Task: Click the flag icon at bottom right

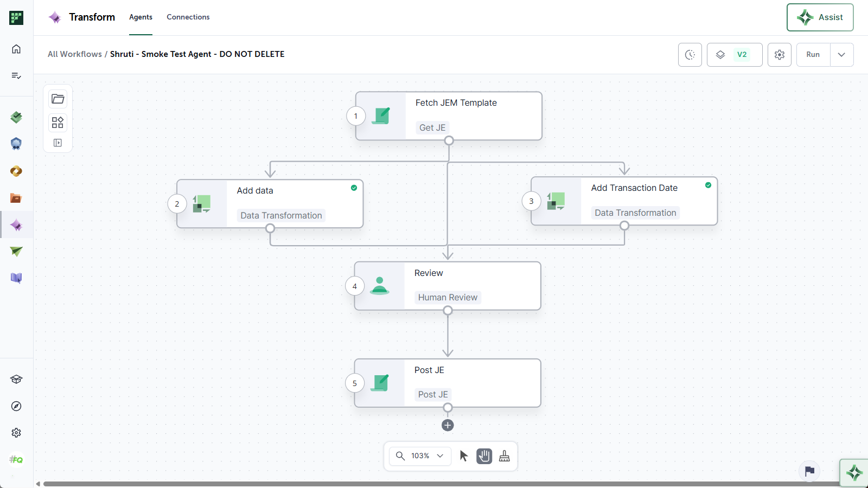Action: (x=809, y=471)
